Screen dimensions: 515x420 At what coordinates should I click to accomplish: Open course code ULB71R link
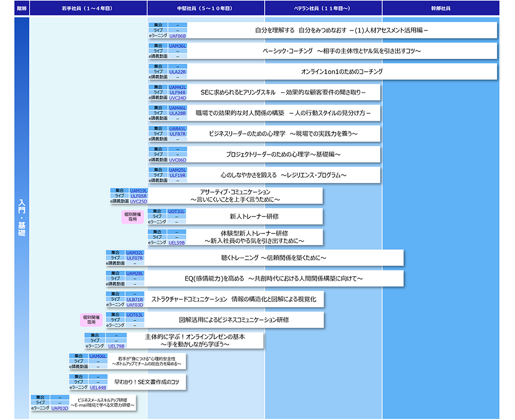135,299
